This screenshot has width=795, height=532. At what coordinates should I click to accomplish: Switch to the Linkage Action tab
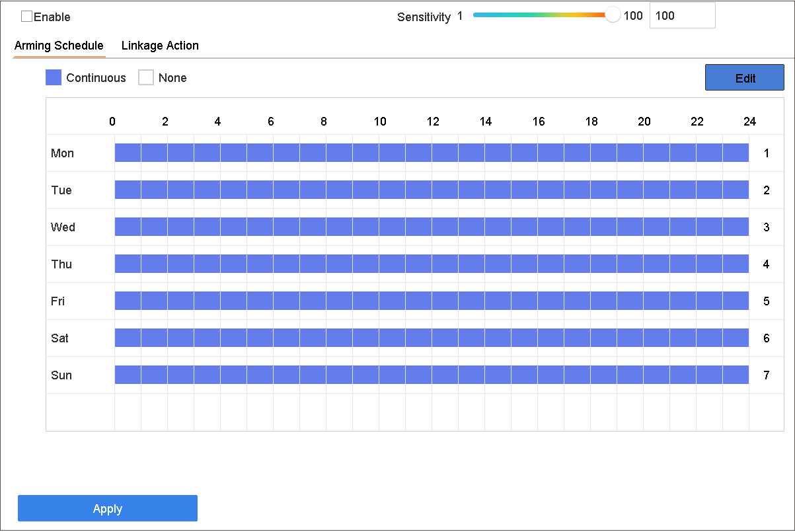[160, 46]
